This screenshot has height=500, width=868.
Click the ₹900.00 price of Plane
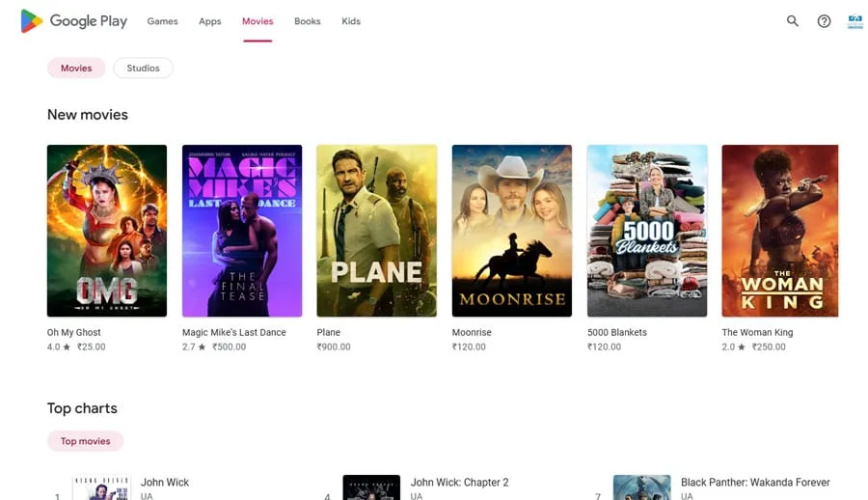pos(334,347)
